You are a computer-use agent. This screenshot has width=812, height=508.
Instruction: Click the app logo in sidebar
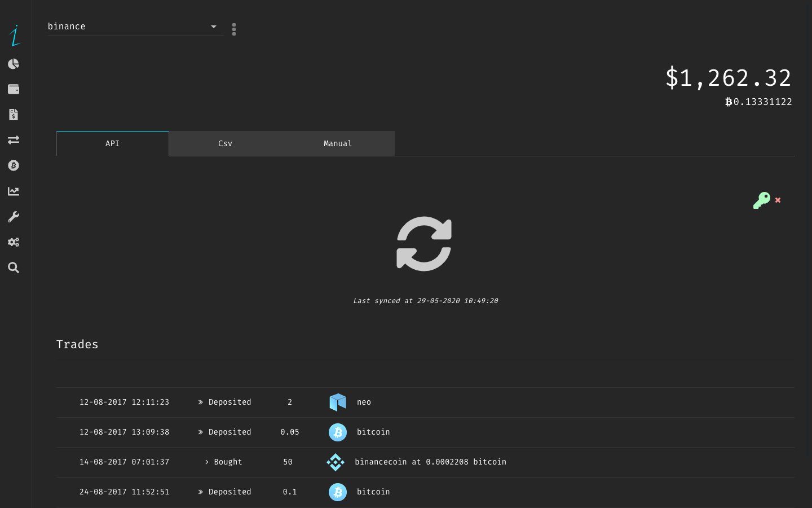pyautogui.click(x=15, y=36)
